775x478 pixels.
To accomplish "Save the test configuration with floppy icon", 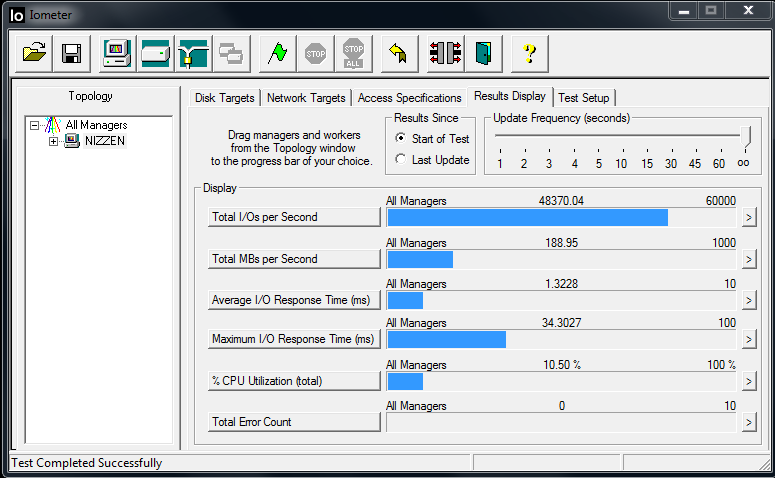I will point(72,53).
